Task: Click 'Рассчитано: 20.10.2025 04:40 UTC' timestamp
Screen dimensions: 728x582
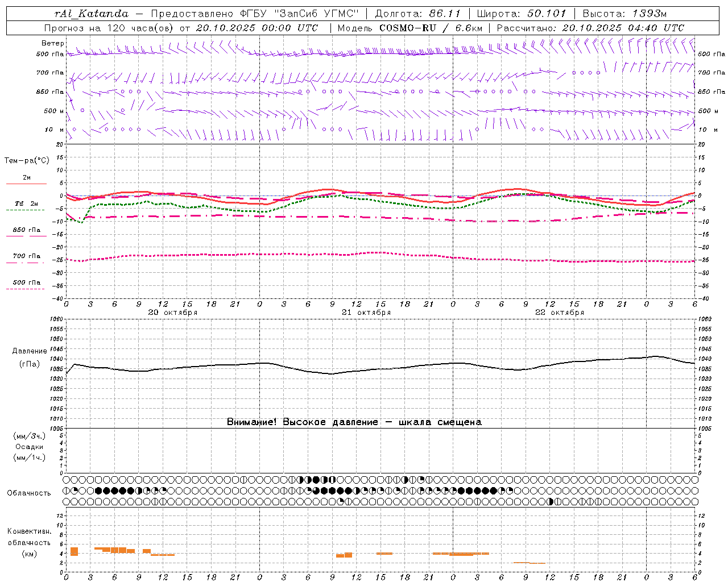Action: pos(590,27)
